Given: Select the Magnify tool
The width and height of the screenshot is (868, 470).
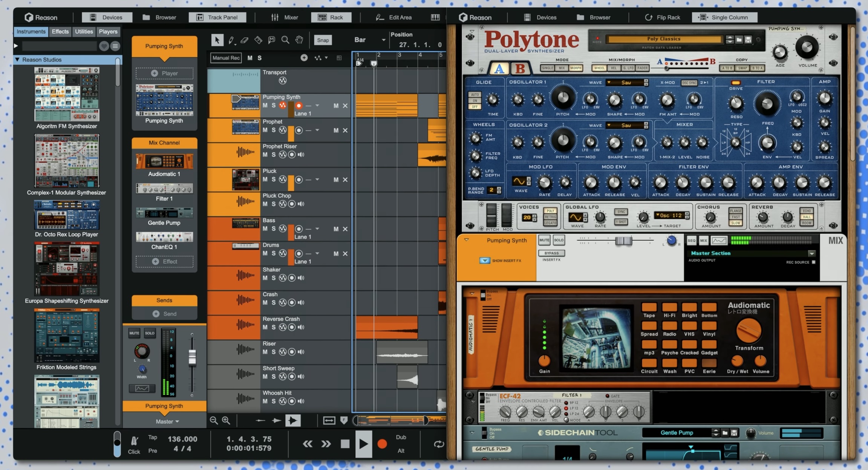Looking at the screenshot, I should click(285, 40).
